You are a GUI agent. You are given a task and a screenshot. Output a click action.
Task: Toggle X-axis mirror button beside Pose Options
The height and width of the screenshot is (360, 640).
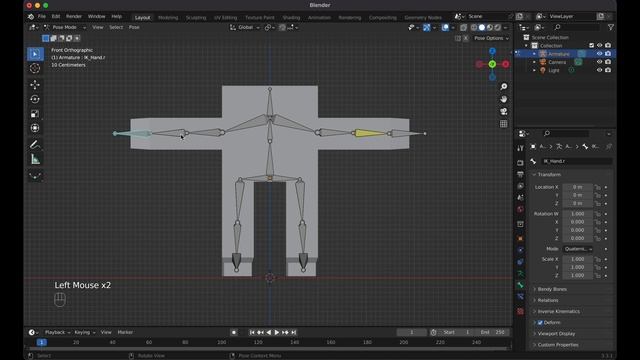coord(466,38)
